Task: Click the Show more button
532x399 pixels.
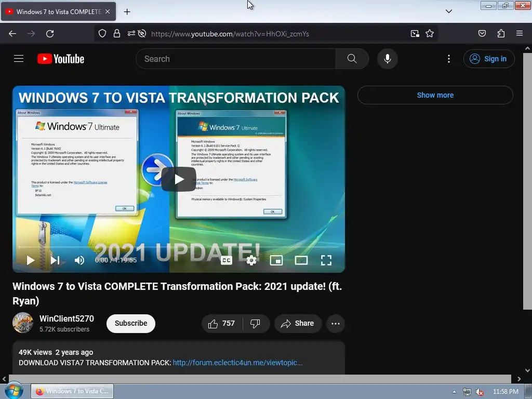Action: 435,95
